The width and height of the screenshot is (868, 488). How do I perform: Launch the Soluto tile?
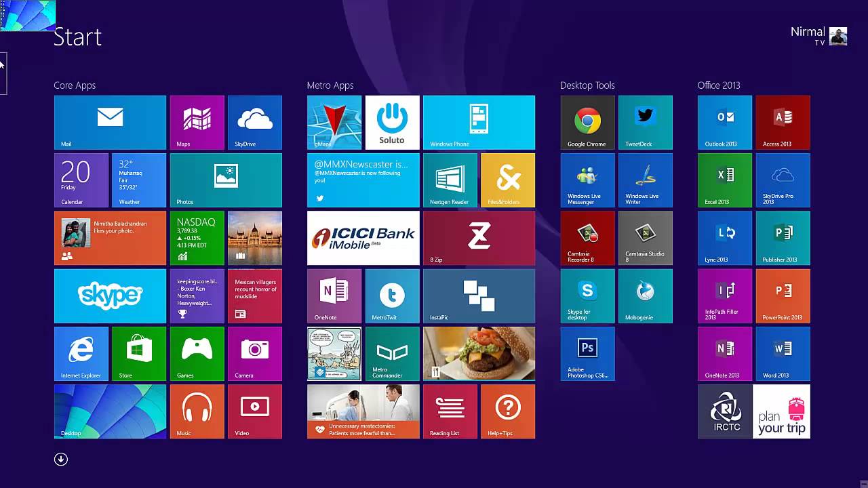click(x=392, y=123)
